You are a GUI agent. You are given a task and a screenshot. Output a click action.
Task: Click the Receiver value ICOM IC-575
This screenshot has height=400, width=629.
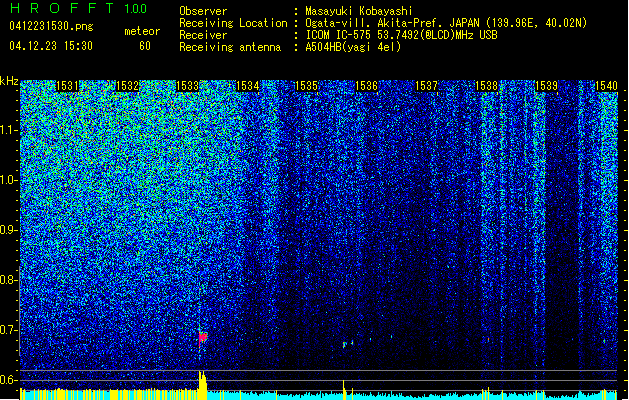click(339, 35)
